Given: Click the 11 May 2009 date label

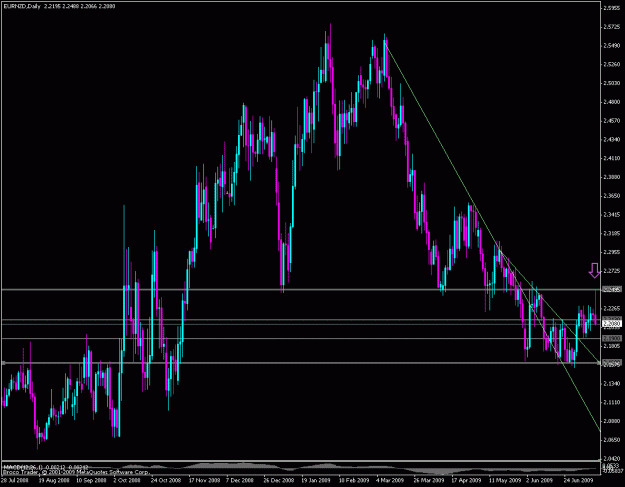Looking at the screenshot, I should tap(504, 481).
